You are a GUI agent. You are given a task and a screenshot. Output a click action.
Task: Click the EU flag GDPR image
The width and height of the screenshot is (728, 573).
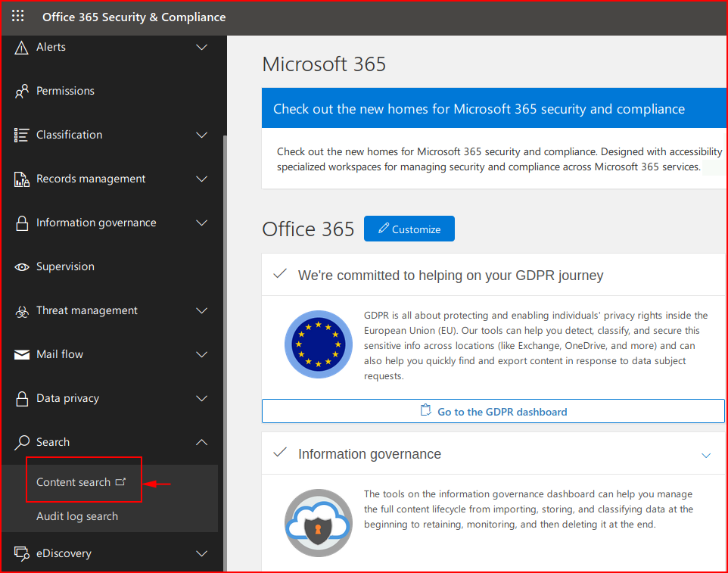(x=319, y=344)
